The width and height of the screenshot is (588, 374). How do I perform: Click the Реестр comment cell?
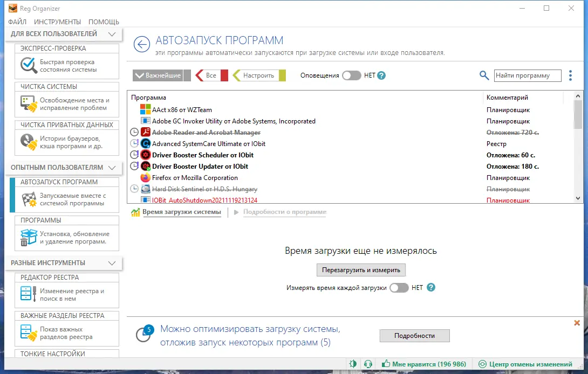coord(496,144)
